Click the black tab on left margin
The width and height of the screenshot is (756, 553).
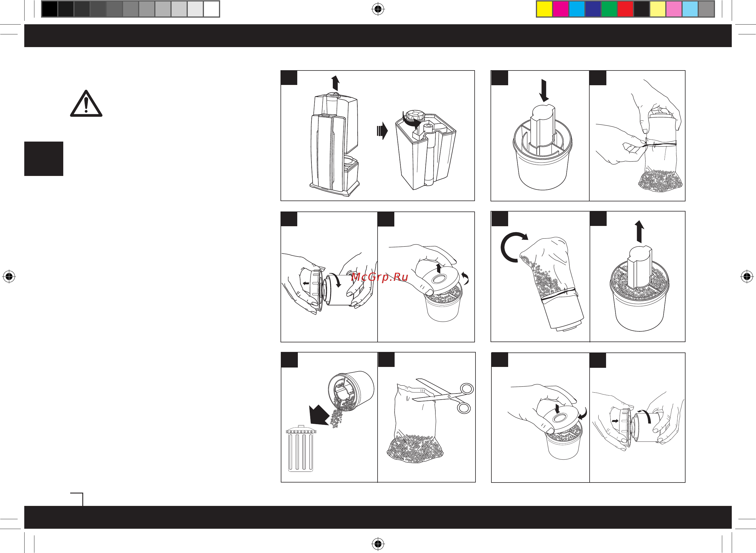(x=44, y=159)
